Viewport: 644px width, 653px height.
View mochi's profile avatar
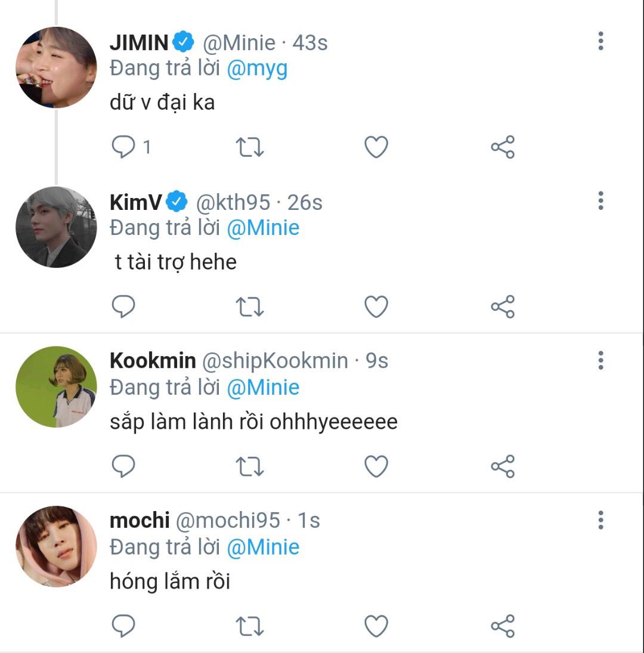tap(56, 546)
